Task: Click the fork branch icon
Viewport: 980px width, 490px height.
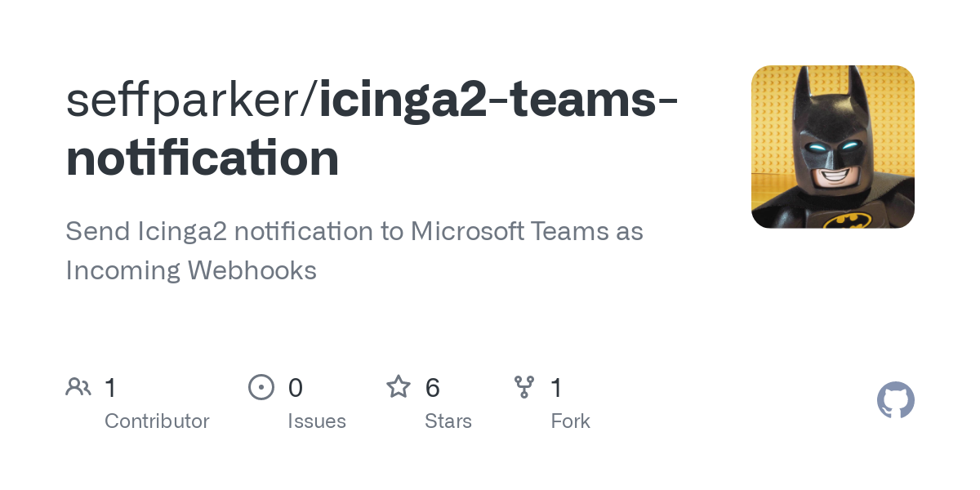Action: 523,387
